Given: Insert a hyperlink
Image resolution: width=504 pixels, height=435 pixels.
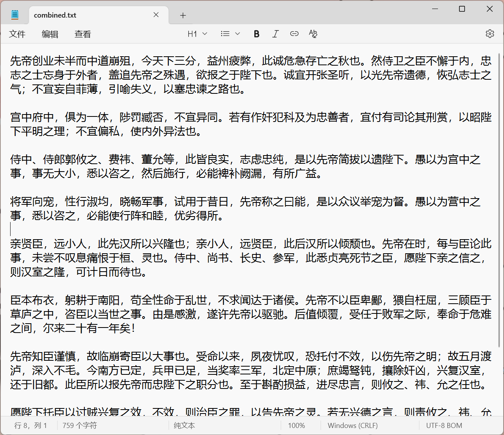Looking at the screenshot, I should tap(294, 34).
